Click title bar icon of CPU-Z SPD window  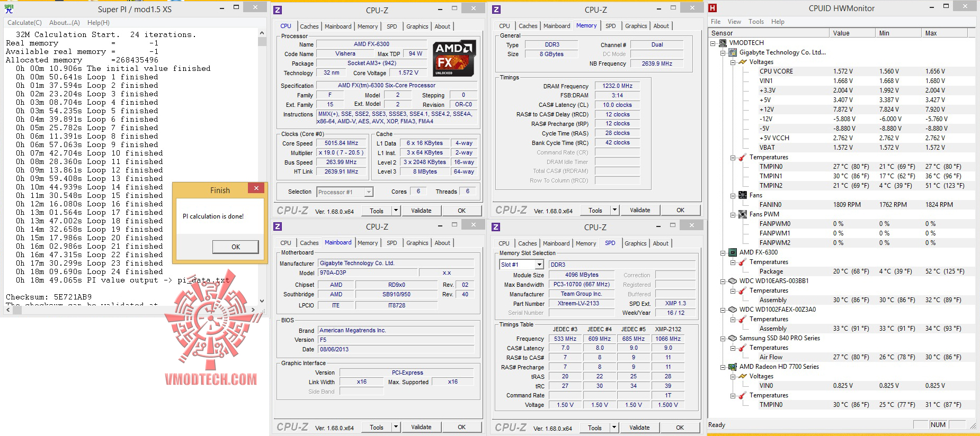click(x=496, y=227)
